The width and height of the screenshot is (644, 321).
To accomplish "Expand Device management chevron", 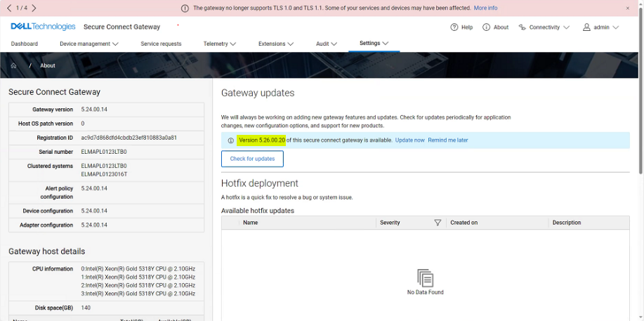I will coord(115,44).
